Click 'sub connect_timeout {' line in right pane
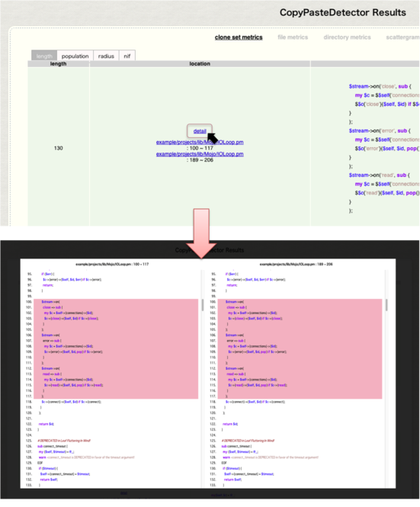Viewport: 420px width, 507px height. (236, 446)
